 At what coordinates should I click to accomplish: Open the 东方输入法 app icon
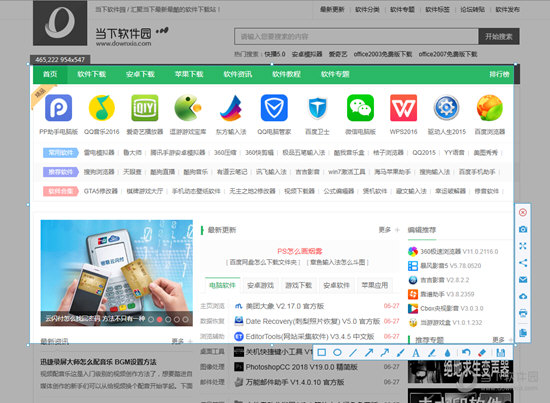point(231,108)
